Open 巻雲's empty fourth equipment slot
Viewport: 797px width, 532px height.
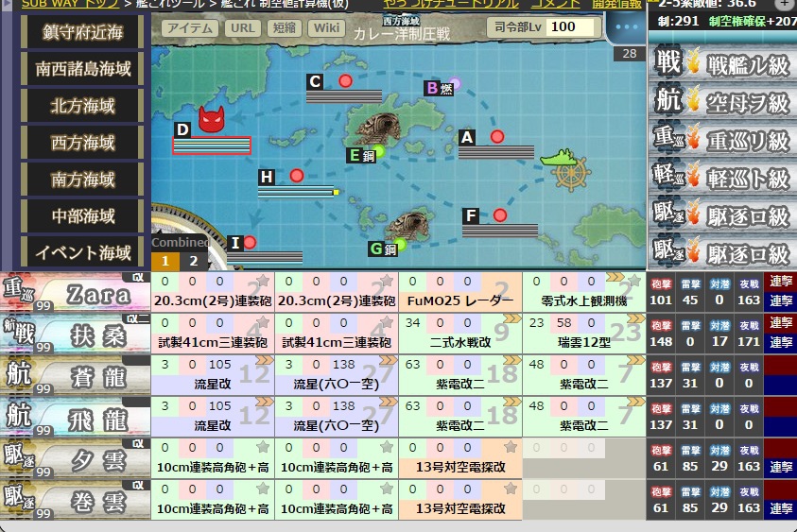pos(584,501)
